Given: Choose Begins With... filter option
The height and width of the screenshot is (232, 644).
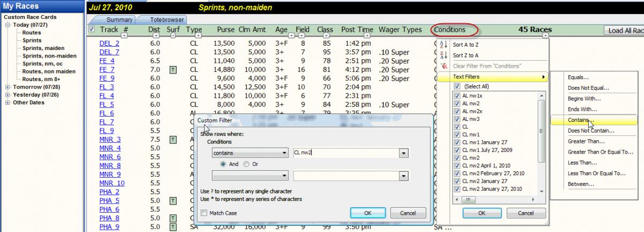Looking at the screenshot, I should click(584, 99).
